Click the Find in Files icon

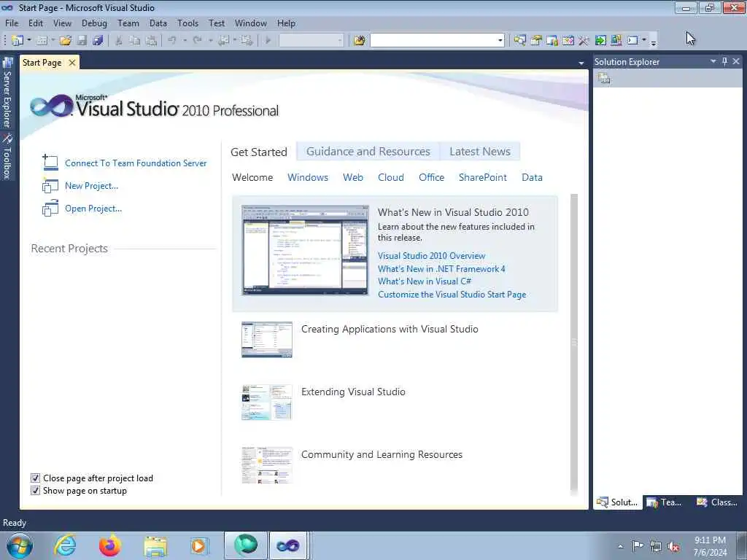pos(360,41)
